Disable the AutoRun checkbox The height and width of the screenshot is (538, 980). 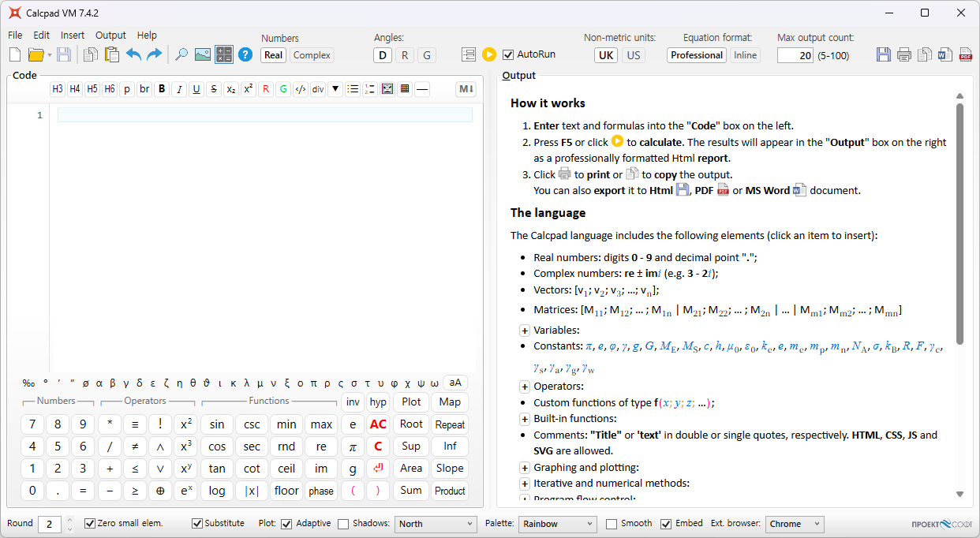click(508, 54)
